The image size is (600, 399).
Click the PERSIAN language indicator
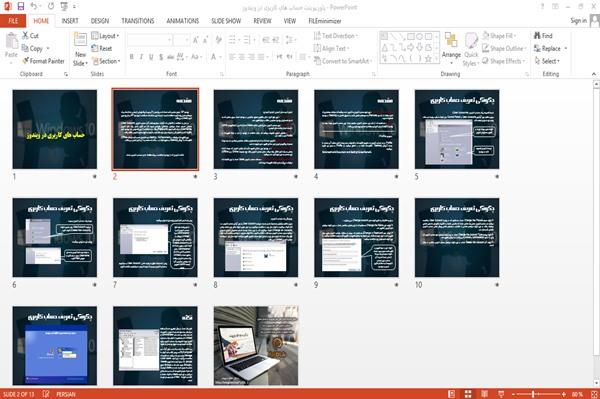tap(65, 394)
